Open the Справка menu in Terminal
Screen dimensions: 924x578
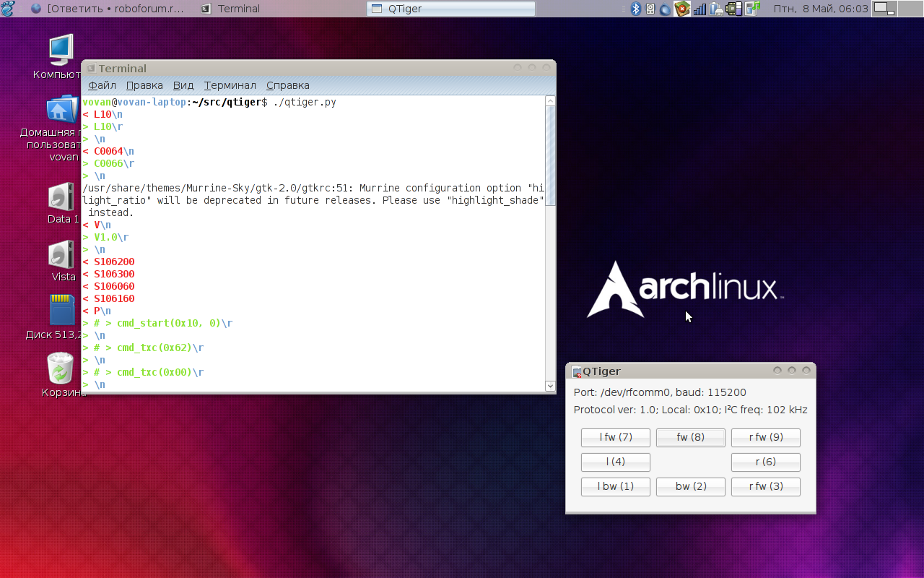pos(287,85)
